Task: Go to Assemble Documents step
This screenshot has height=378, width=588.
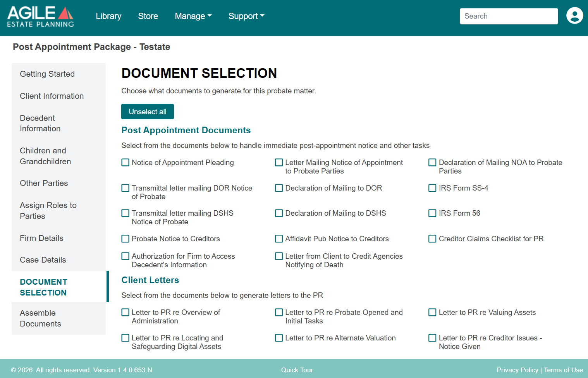Action: (58, 318)
